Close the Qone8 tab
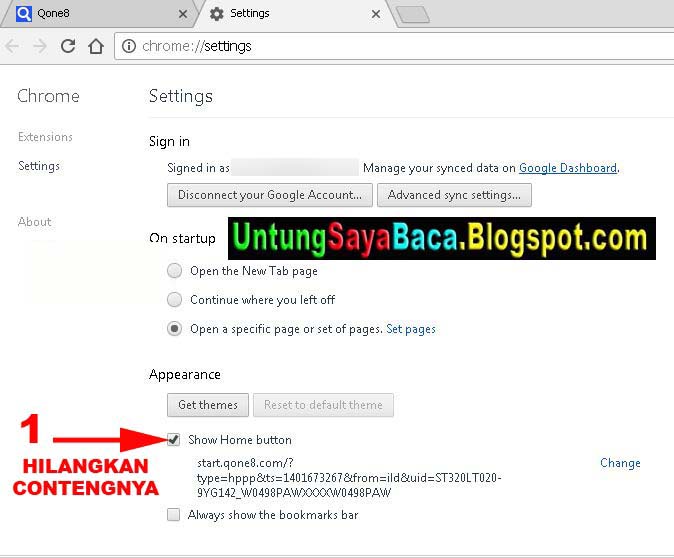Screen dimensions: 674x558 pos(183,14)
